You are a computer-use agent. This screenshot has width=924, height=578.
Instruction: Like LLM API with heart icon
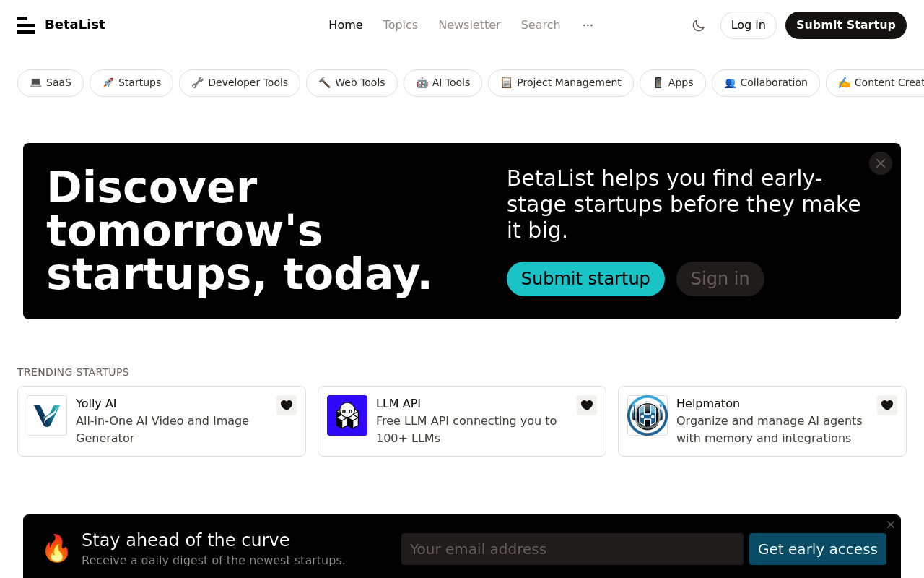(587, 405)
